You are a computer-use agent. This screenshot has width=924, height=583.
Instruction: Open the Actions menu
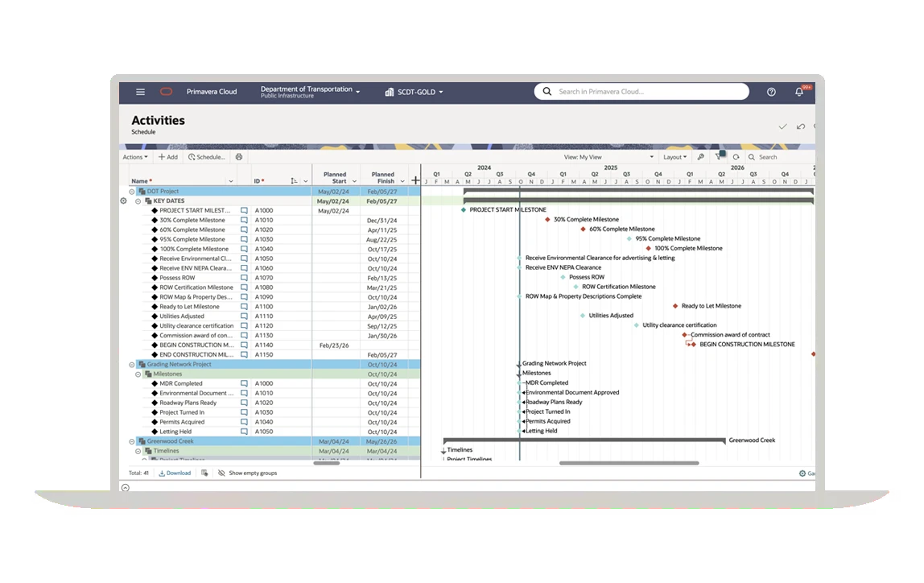coord(134,157)
